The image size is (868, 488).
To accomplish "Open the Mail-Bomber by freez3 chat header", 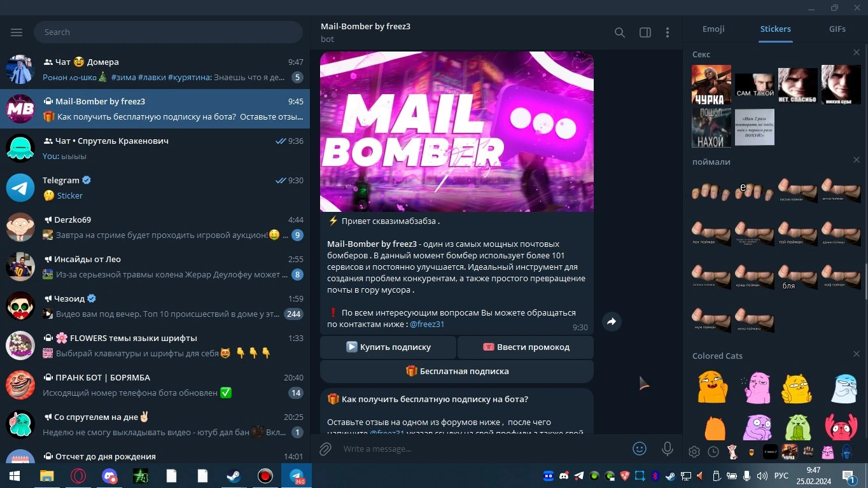I will (365, 32).
